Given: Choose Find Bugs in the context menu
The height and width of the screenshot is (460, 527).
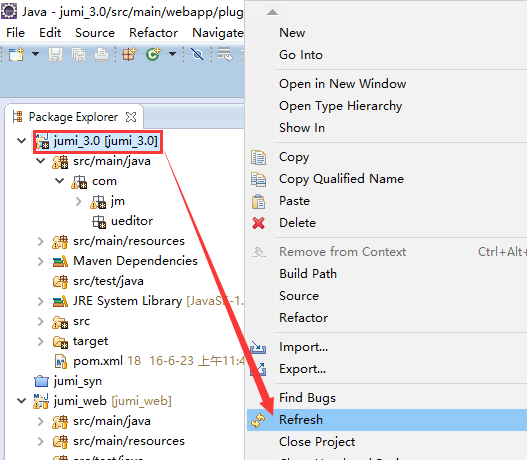Looking at the screenshot, I should pos(307,398).
